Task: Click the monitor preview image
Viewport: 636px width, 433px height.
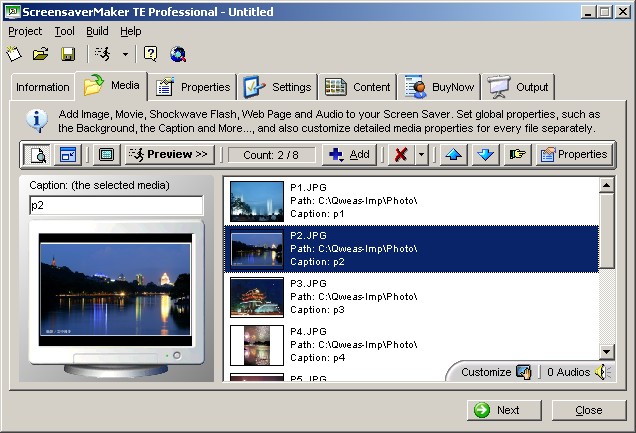Action: [116, 289]
